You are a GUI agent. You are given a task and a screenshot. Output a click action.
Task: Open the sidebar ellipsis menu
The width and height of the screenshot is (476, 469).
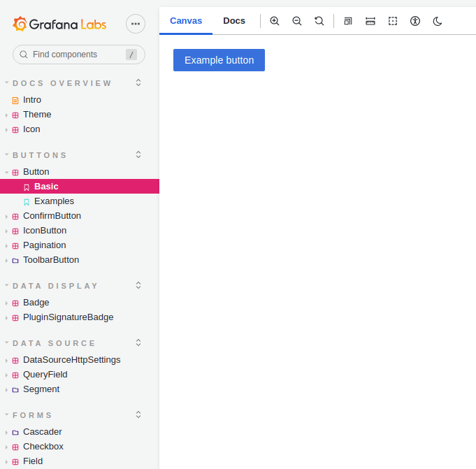tap(136, 24)
